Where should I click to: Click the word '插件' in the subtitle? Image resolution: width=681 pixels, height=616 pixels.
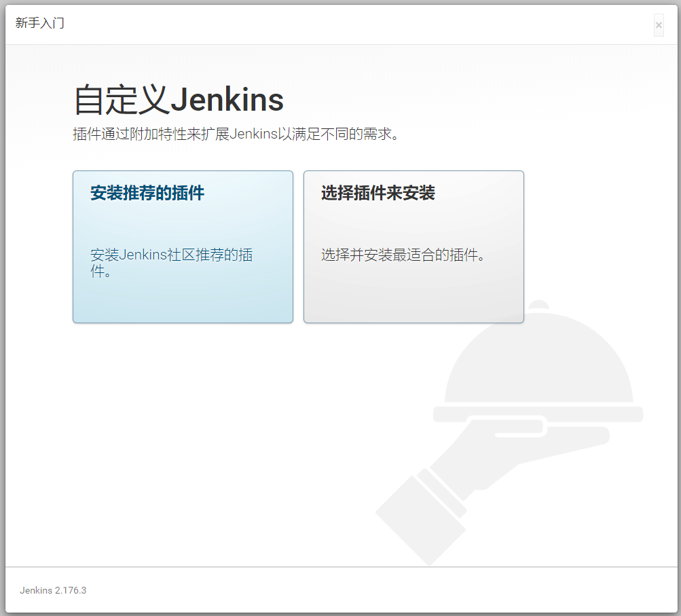tap(86, 132)
